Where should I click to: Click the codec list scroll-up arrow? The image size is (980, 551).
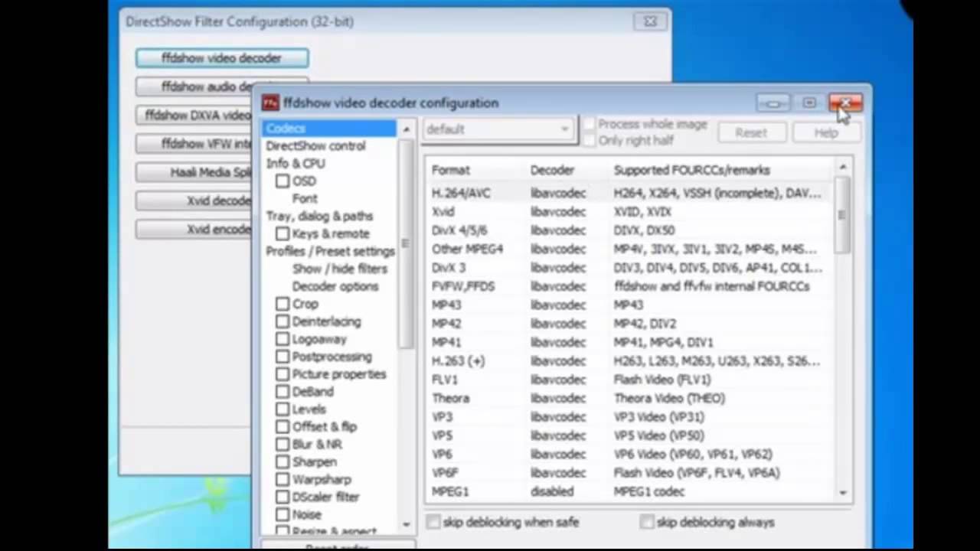point(843,168)
